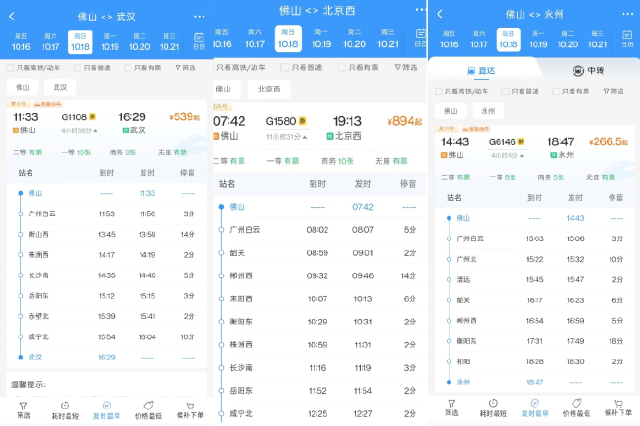Image resolution: width=640 pixels, height=426 pixels.
Task: Tap 商务 10张 seat option for G1580
Action: [x=337, y=161]
